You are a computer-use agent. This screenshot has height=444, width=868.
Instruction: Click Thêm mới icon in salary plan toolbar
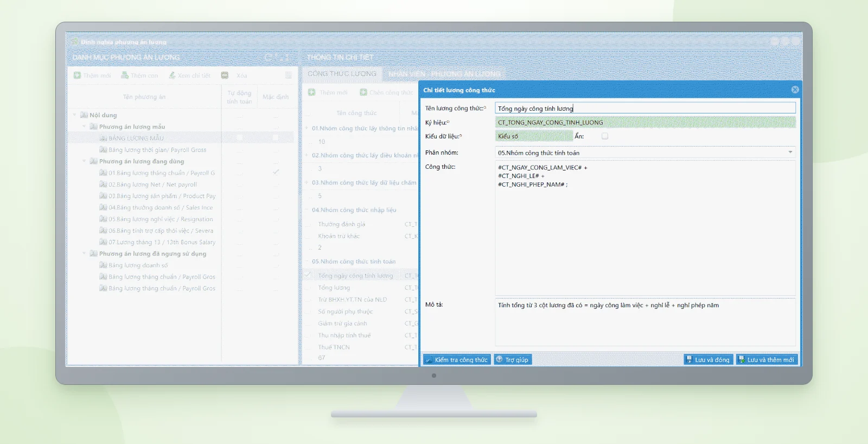click(77, 75)
